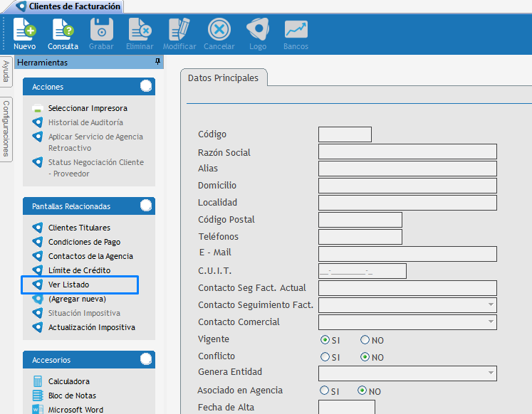Image resolution: width=532 pixels, height=414 pixels.
Task: Click the Razón Social input field
Action: click(407, 152)
